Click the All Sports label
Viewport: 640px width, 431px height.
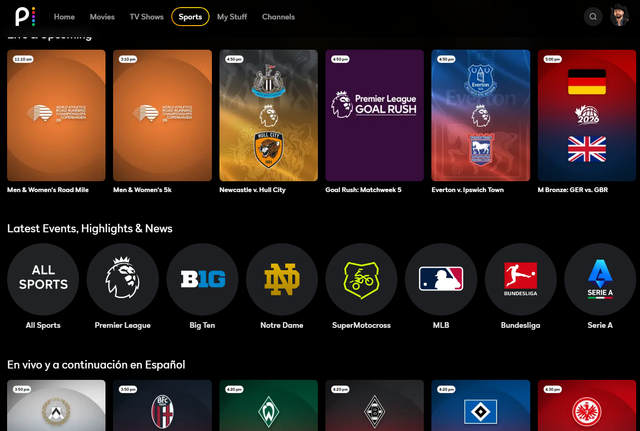43,325
